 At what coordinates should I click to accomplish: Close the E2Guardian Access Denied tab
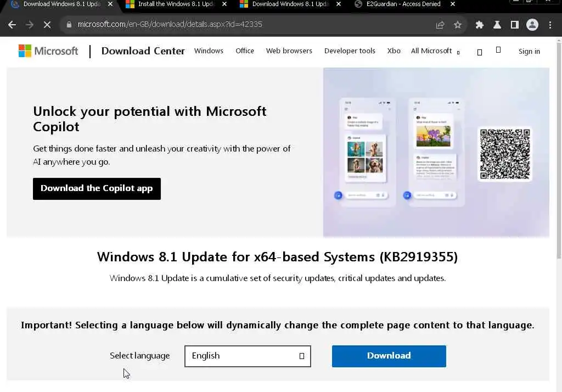(453, 4)
